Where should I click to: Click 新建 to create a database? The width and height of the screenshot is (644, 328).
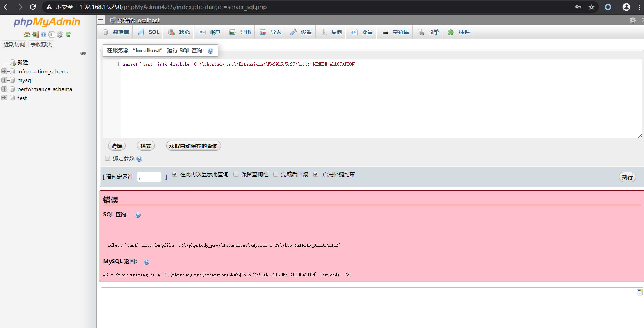tap(23, 63)
